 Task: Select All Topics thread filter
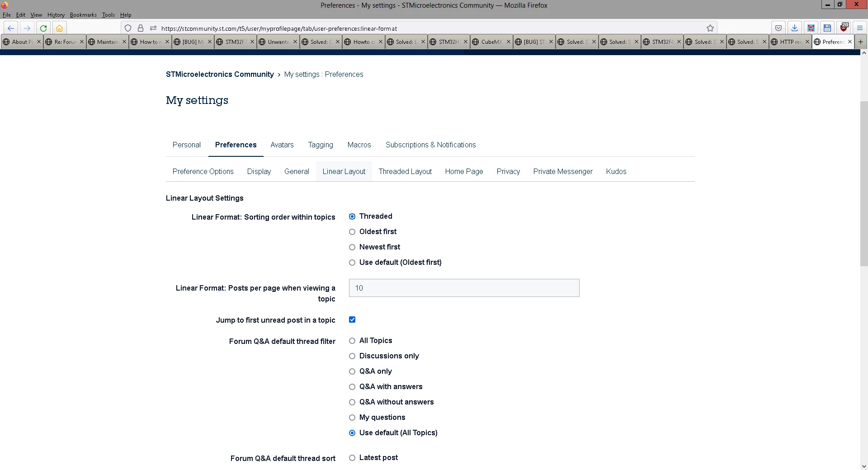click(352, 341)
